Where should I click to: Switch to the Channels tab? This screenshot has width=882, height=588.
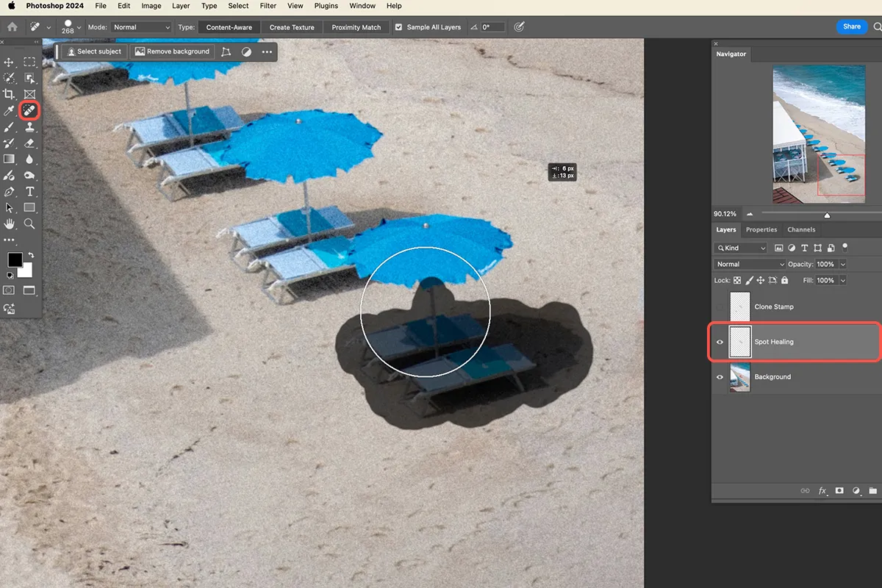tap(801, 229)
